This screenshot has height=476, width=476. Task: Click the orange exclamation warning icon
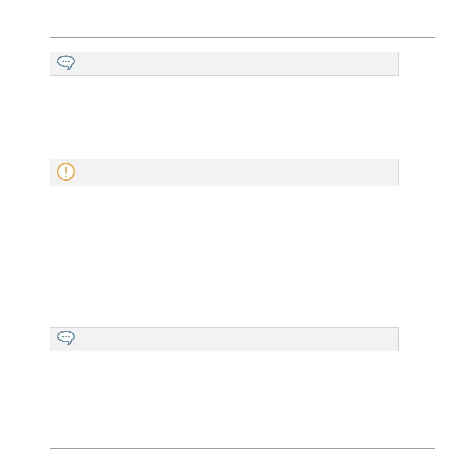[x=66, y=172]
